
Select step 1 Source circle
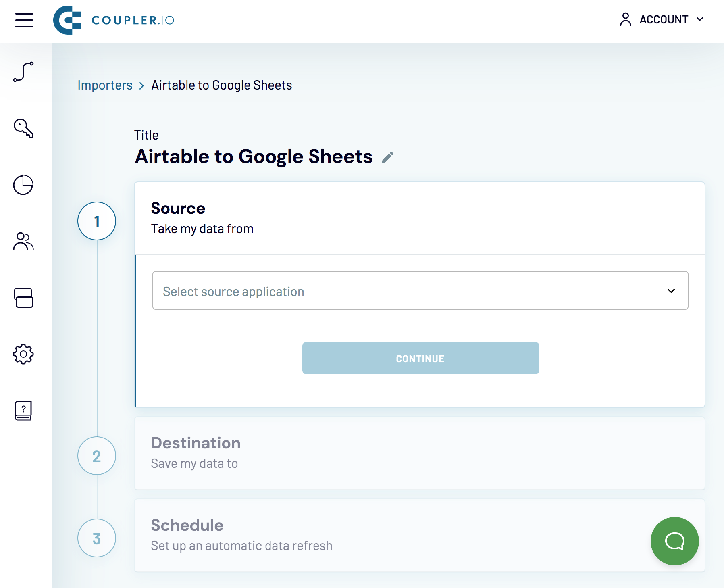coord(97,221)
